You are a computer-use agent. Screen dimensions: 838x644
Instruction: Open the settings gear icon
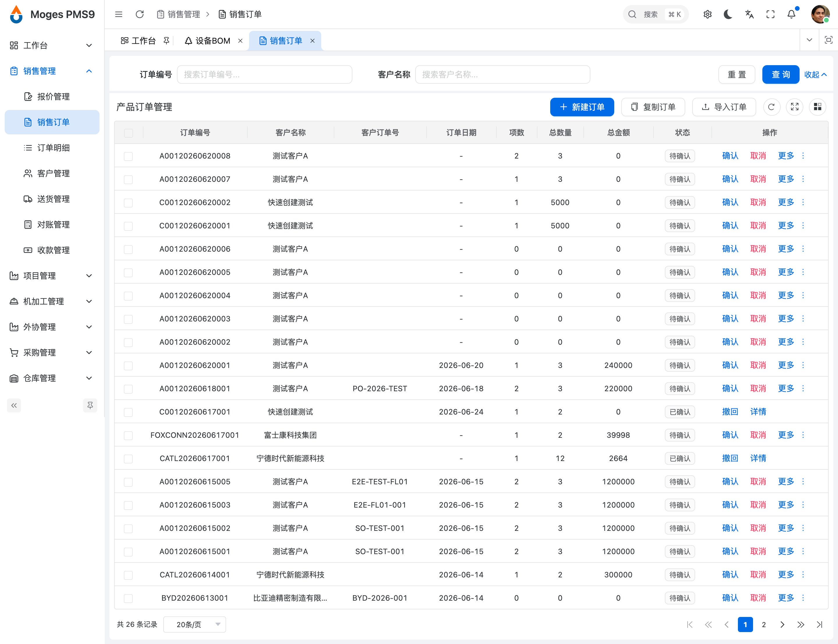click(707, 14)
